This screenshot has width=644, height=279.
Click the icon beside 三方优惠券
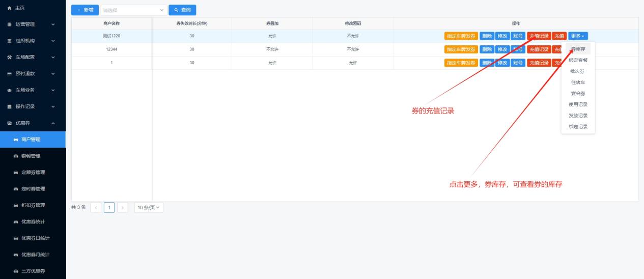click(x=16, y=271)
